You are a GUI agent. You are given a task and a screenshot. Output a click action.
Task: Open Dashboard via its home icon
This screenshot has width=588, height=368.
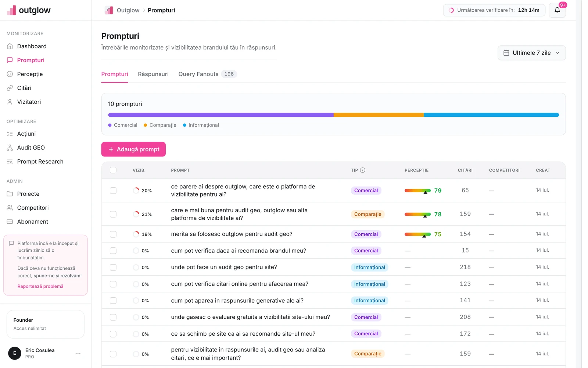coord(10,46)
